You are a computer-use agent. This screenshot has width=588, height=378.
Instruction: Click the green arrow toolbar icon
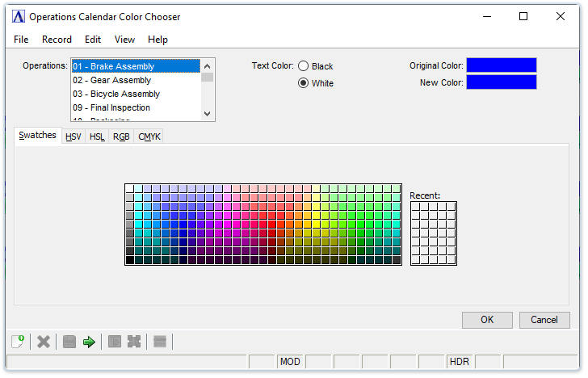click(x=89, y=342)
